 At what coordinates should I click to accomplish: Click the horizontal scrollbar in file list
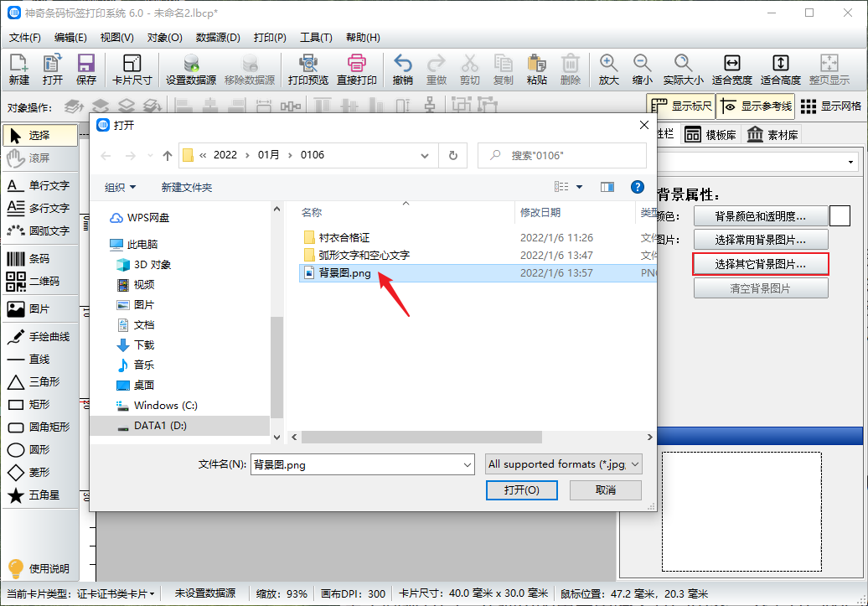[x=421, y=437]
